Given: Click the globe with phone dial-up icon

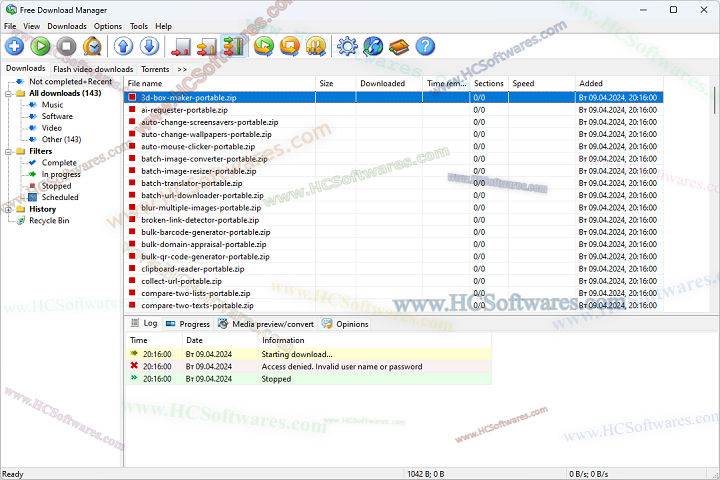Looking at the screenshot, I should [x=373, y=46].
